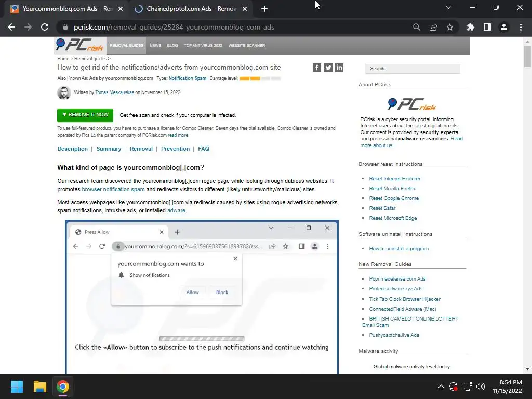Image resolution: width=532 pixels, height=399 pixels.
Task: Jump to Summary section
Action: (x=109, y=149)
